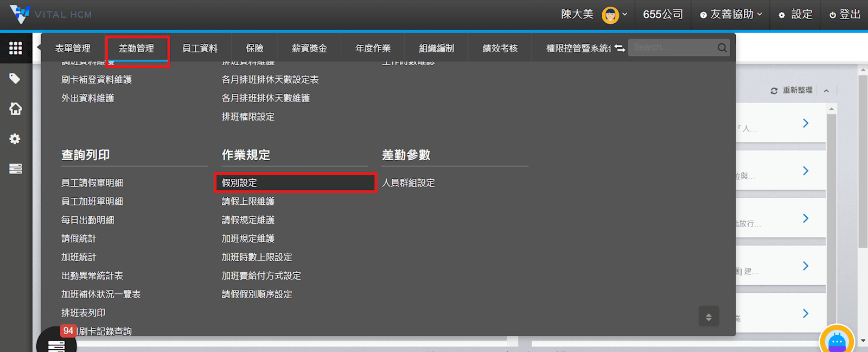
Task: Open 假別設定 menu item
Action: pyautogui.click(x=295, y=183)
